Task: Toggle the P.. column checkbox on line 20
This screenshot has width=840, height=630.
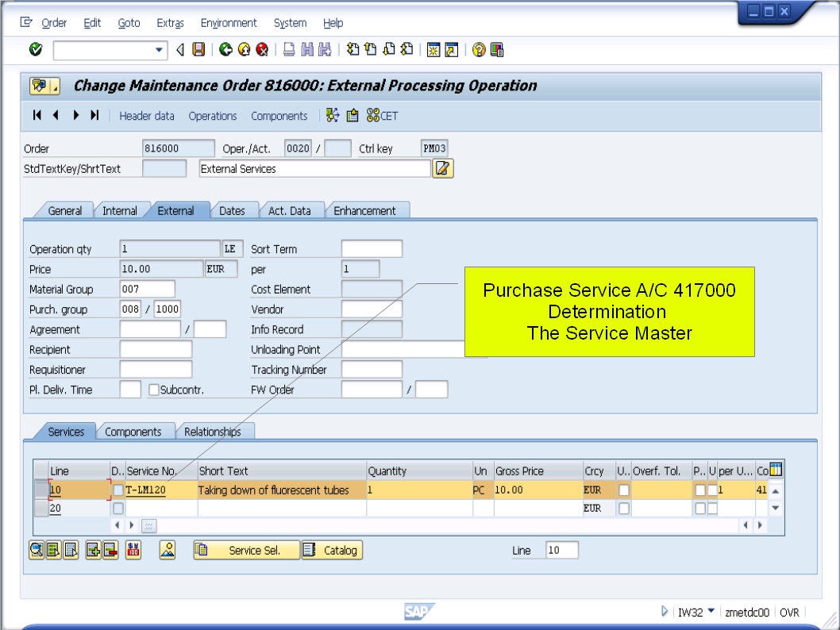Action: [700, 508]
